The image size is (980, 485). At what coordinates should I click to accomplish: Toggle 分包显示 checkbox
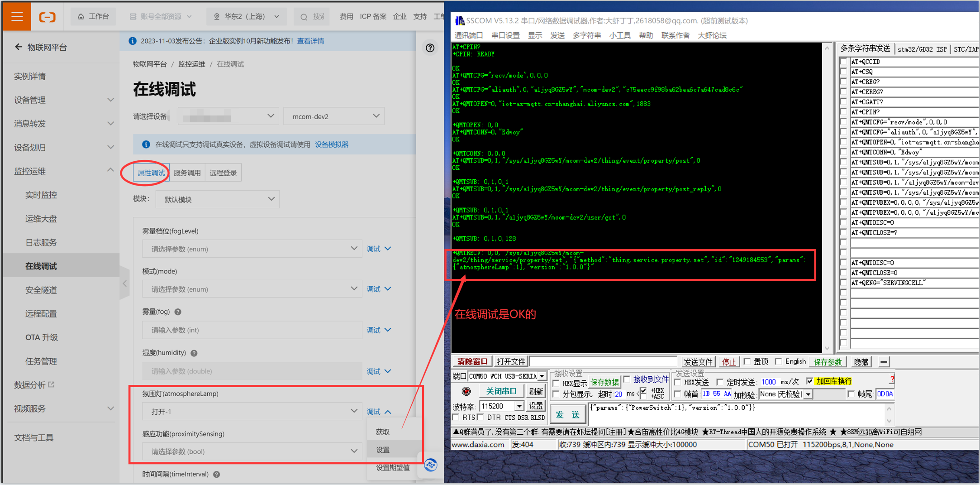pos(556,394)
